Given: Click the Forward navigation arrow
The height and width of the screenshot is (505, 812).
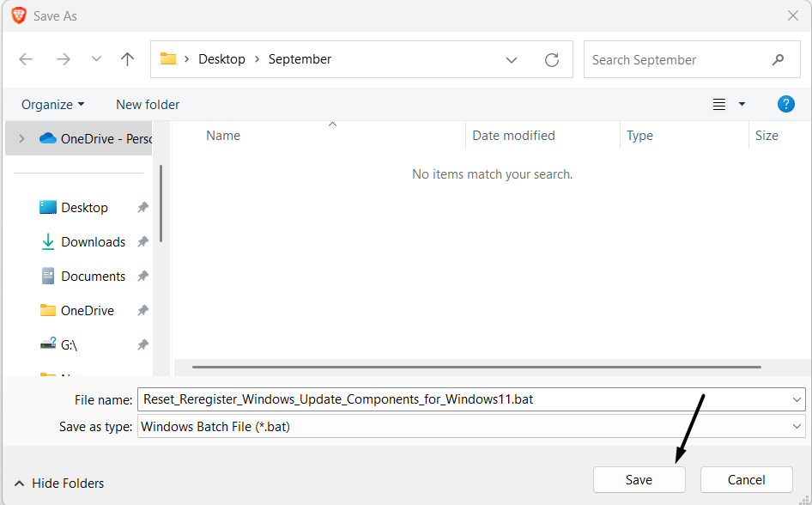Looking at the screenshot, I should pyautogui.click(x=63, y=59).
